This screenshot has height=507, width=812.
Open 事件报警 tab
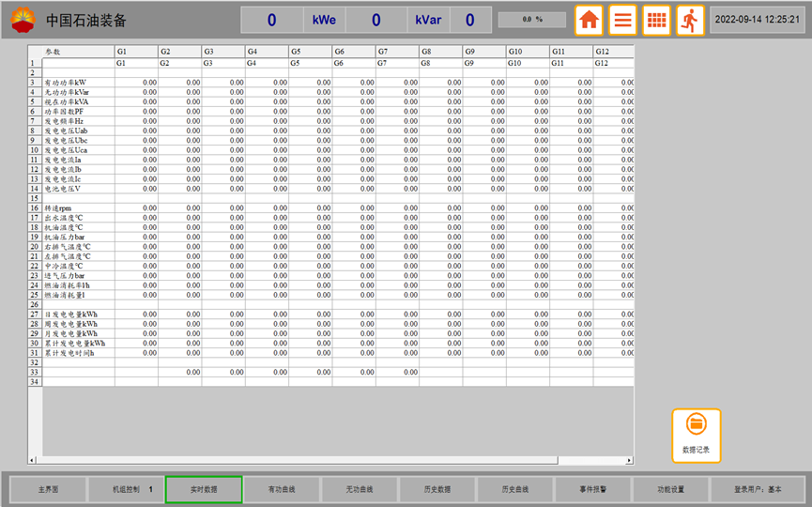coord(593,489)
